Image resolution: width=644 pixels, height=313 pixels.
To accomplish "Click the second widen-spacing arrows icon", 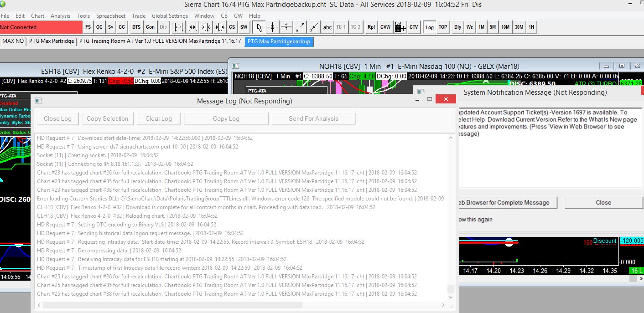I will click(192, 27).
